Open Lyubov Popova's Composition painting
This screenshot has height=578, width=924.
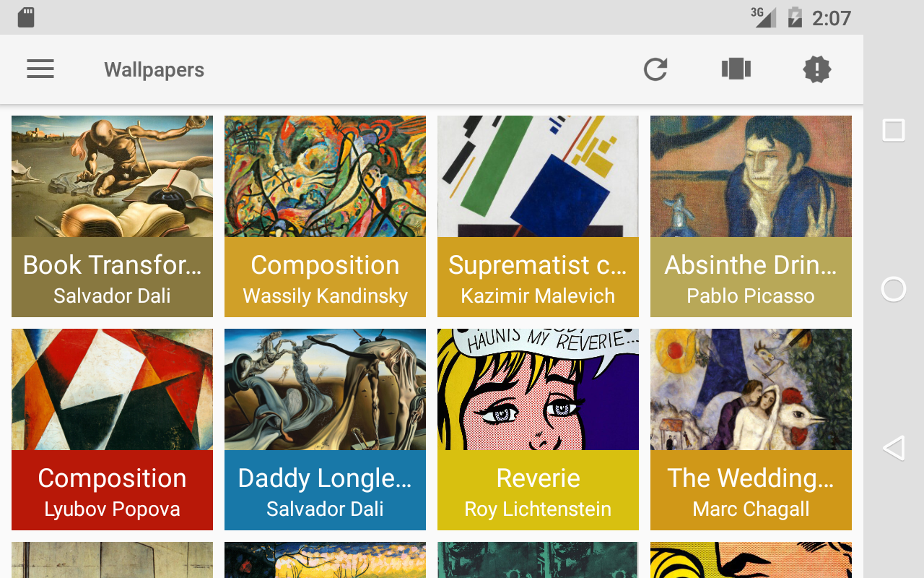(112, 389)
